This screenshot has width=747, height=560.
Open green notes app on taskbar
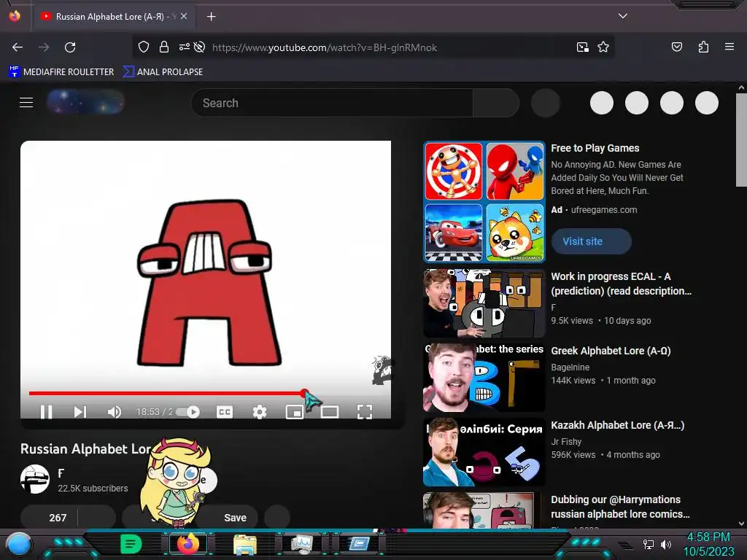(131, 544)
